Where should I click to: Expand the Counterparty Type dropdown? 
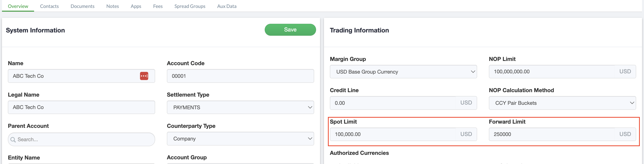click(x=240, y=139)
